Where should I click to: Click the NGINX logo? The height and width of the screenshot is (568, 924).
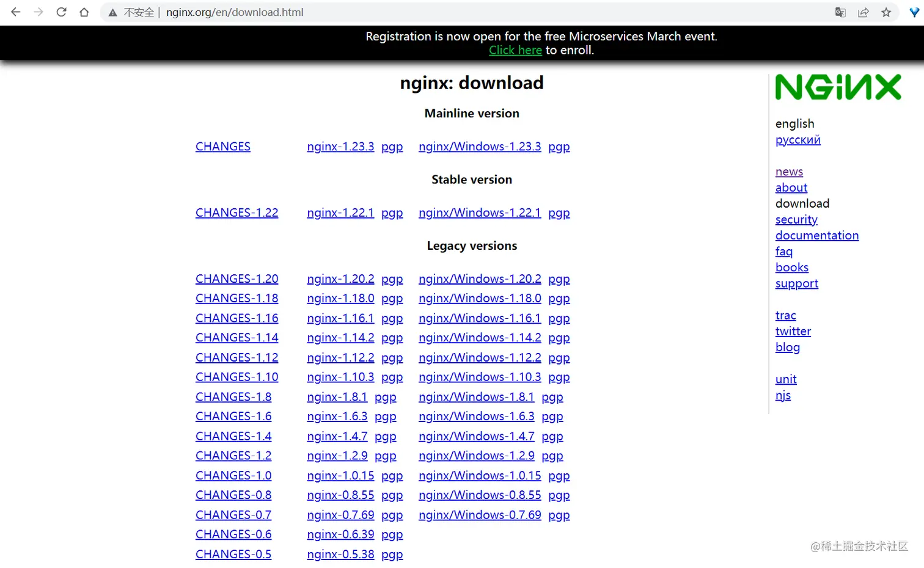838,87
